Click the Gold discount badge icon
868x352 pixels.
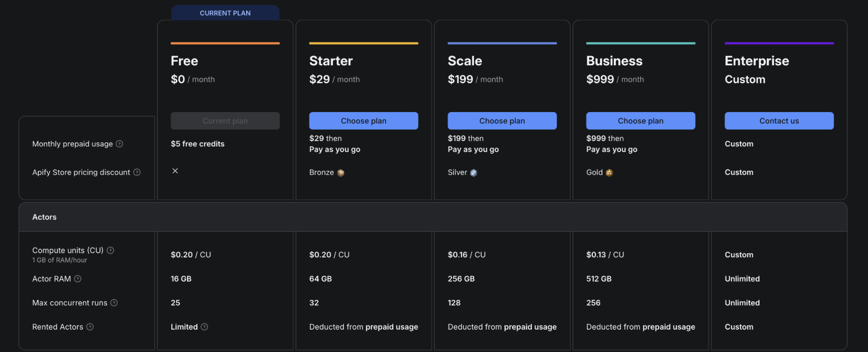(609, 173)
